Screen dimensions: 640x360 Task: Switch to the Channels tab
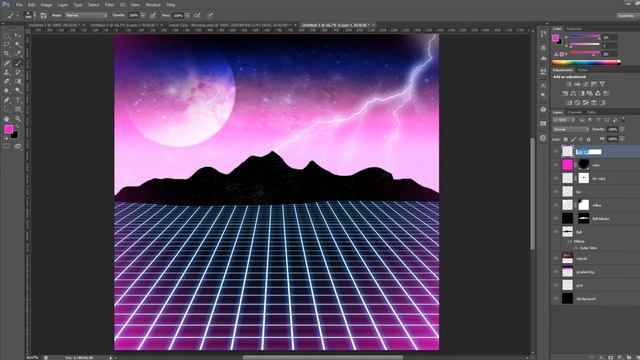pyautogui.click(x=575, y=112)
